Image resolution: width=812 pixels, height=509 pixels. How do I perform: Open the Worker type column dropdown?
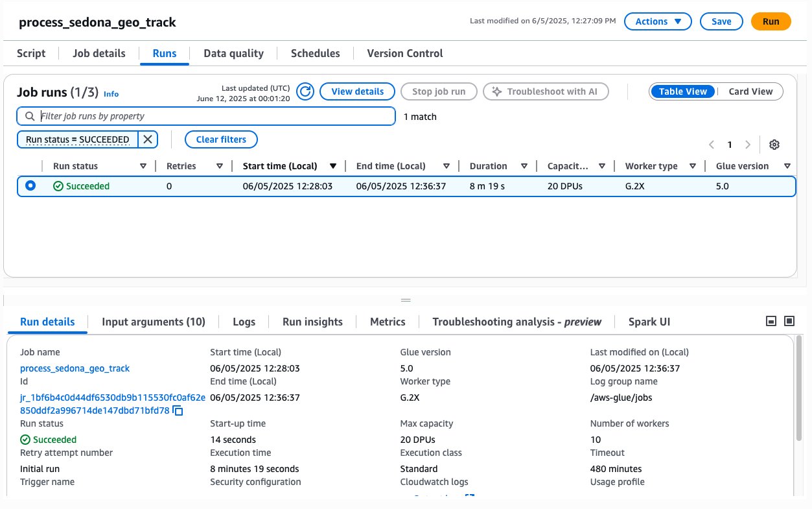pos(693,165)
